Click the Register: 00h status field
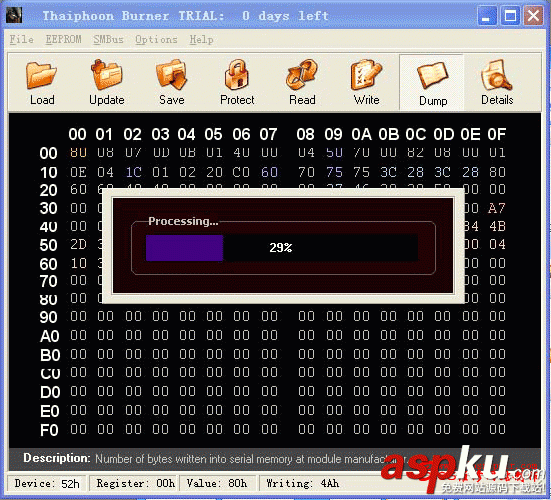The image size is (551, 500). pos(134,483)
